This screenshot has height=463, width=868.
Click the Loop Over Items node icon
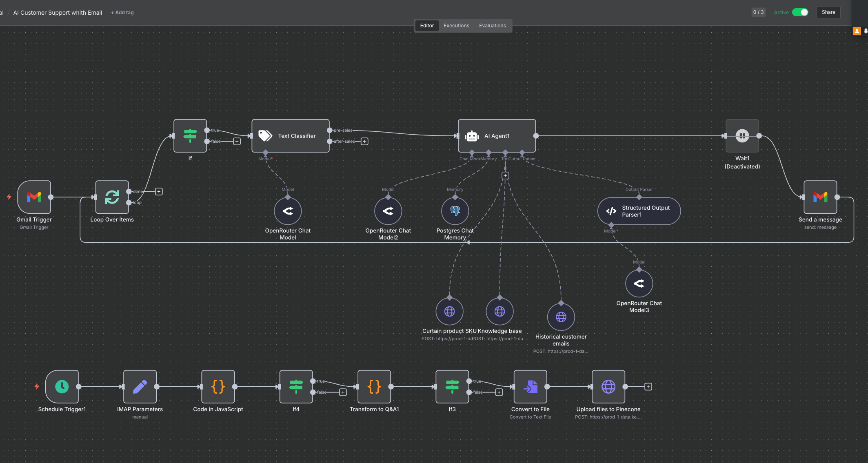[111, 197]
